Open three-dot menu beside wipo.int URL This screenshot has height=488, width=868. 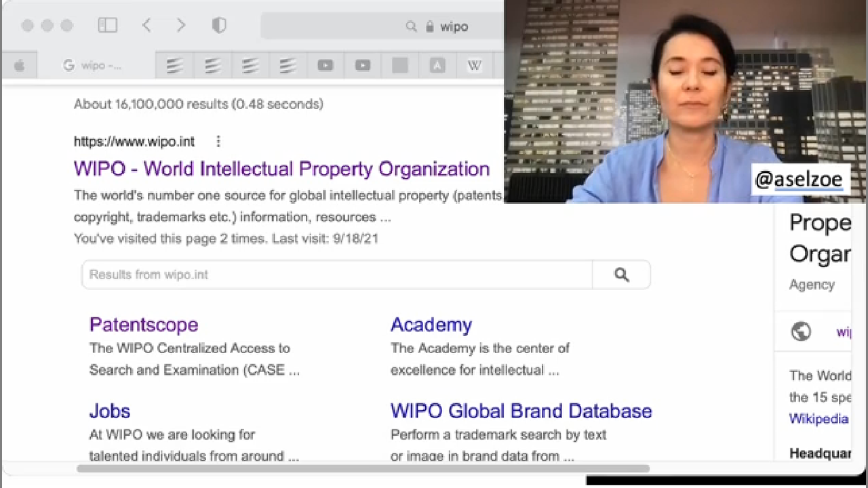[218, 142]
